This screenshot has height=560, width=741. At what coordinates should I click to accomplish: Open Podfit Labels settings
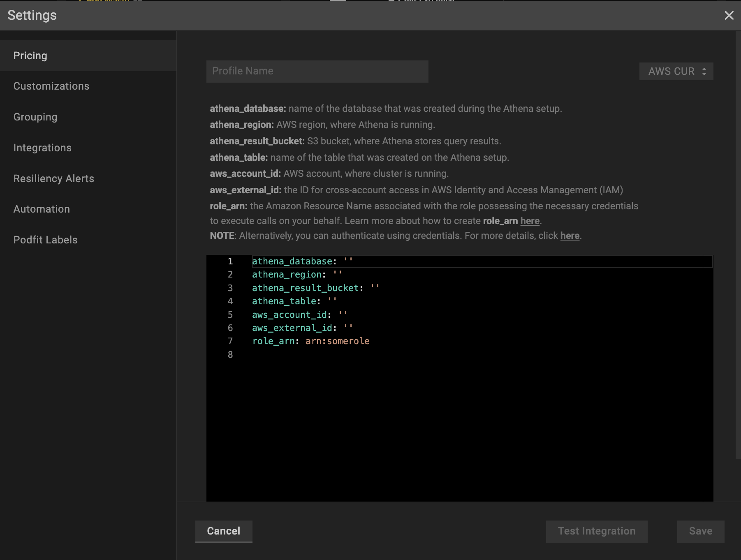pyautogui.click(x=45, y=240)
